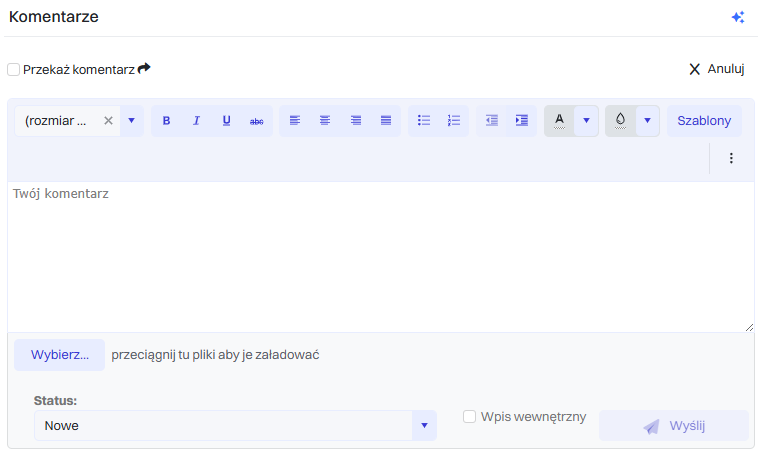Open the Szablony templates menu
The image size is (765, 455).
704,121
